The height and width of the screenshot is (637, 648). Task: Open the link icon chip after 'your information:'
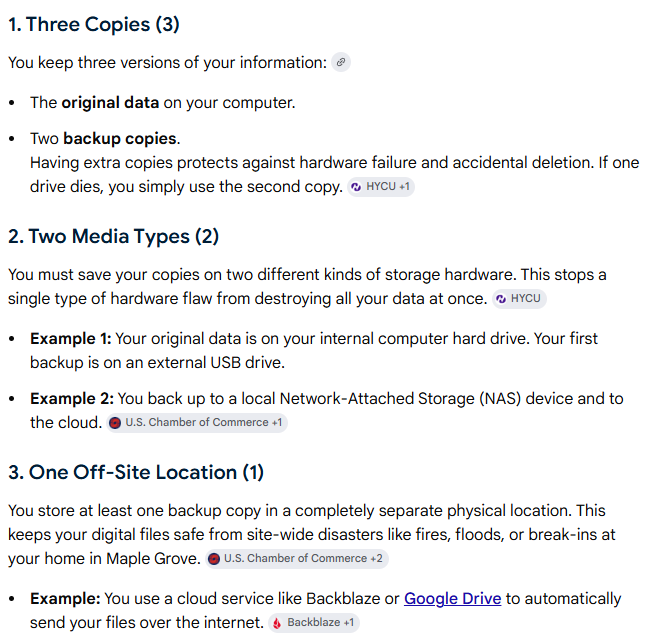pos(341,62)
